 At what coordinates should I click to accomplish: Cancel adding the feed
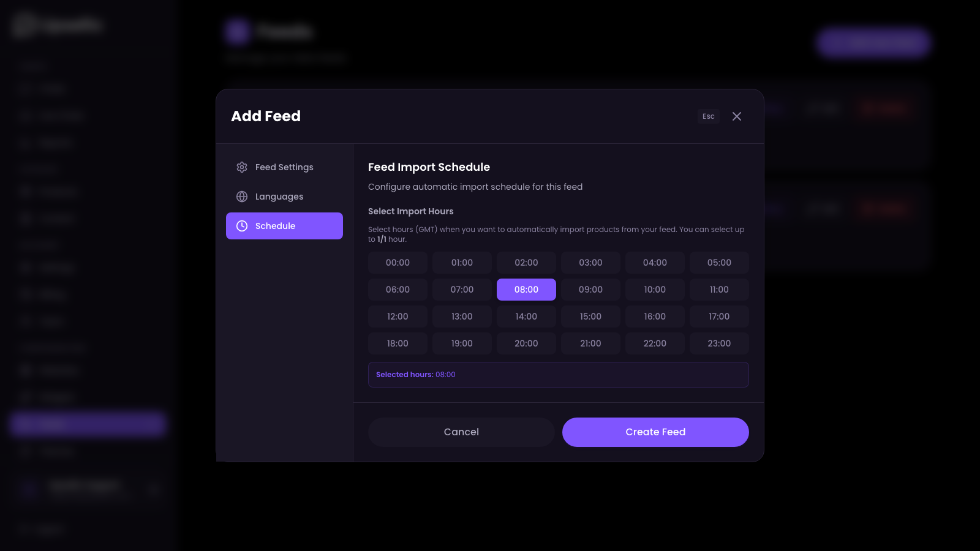coord(461,432)
